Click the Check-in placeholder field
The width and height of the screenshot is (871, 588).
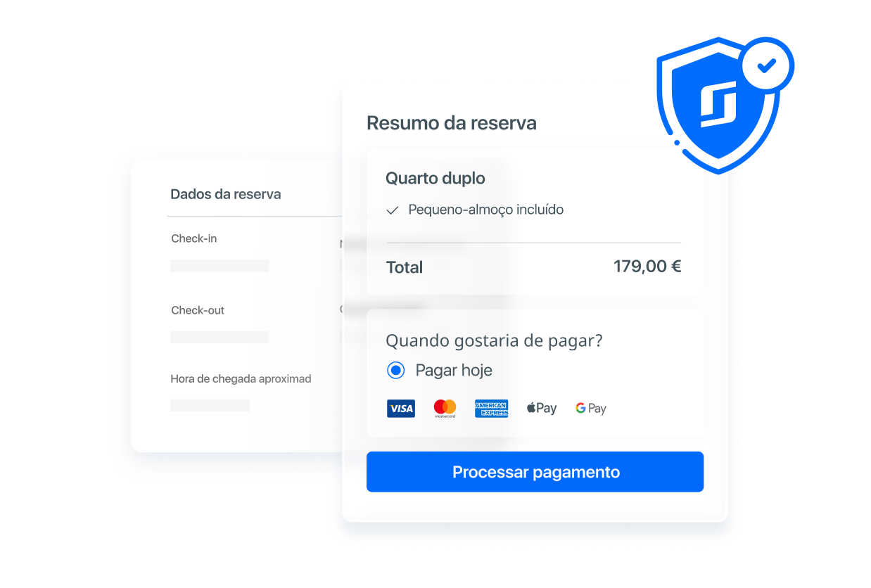[220, 266]
